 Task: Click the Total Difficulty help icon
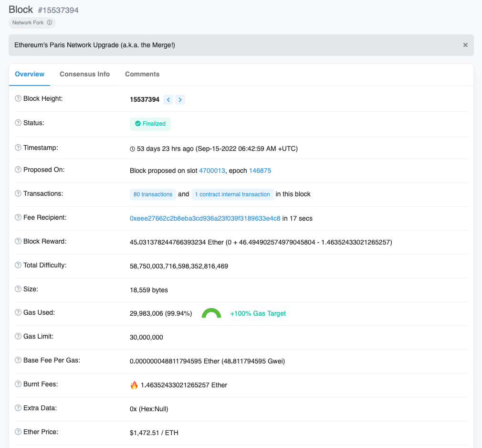(x=18, y=265)
